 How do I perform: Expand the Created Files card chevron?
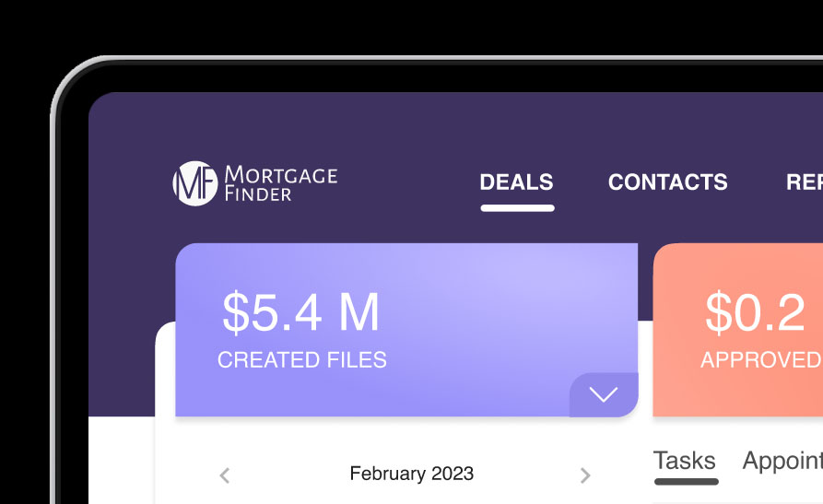pos(604,394)
